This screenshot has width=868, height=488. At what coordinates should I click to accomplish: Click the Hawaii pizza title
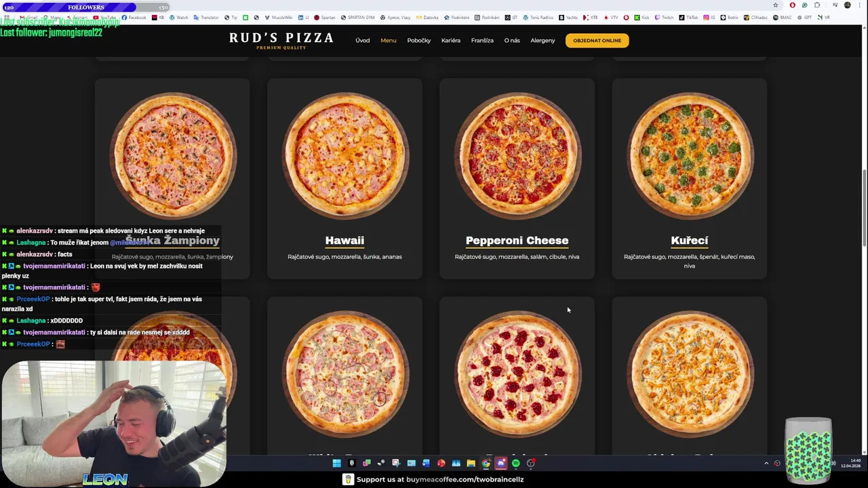344,241
